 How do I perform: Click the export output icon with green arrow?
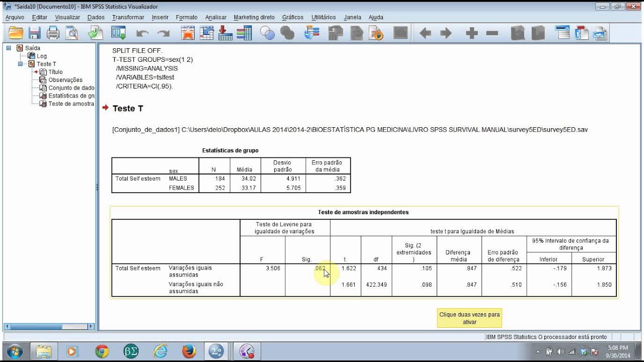tap(95, 33)
